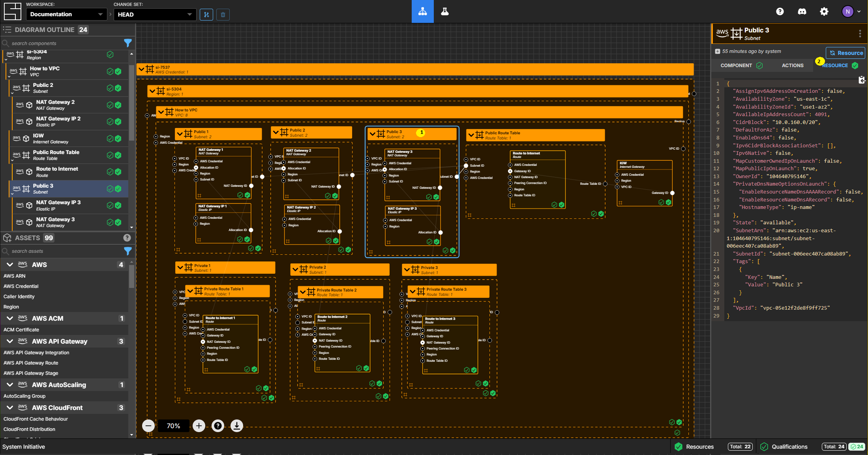Viewport: 868px width, 455px height.
Task: Open the WORKSPACE Documentation dropdown
Action: click(x=66, y=14)
